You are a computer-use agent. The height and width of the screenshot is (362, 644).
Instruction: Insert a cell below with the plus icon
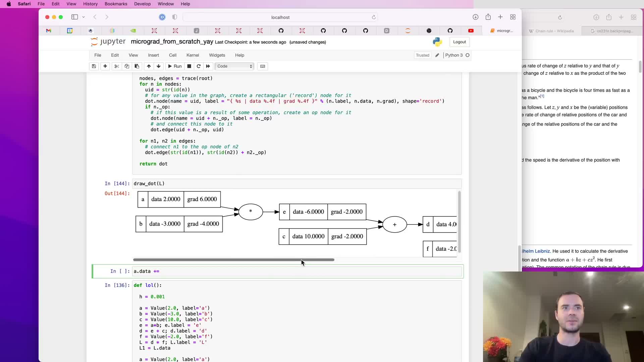[105, 66]
